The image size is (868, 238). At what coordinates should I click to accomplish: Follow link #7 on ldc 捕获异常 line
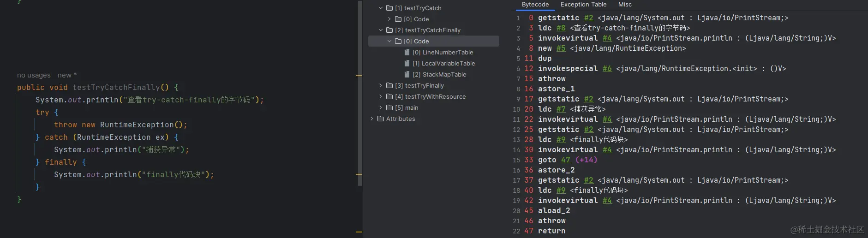click(x=561, y=109)
